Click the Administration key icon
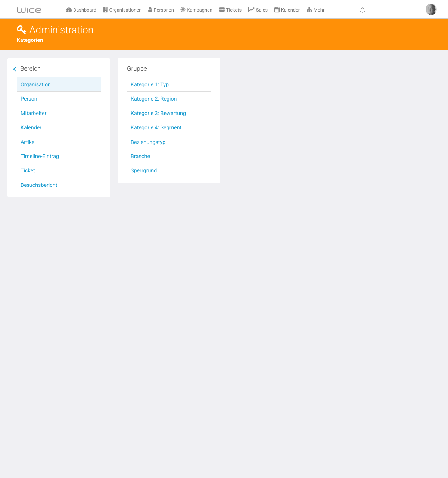 pyautogui.click(x=21, y=30)
